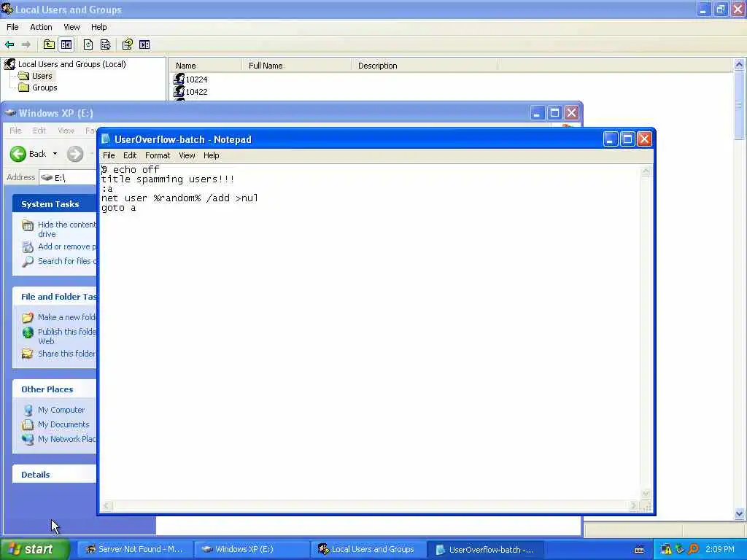Click the Start button
The image size is (747, 560).
35,549
